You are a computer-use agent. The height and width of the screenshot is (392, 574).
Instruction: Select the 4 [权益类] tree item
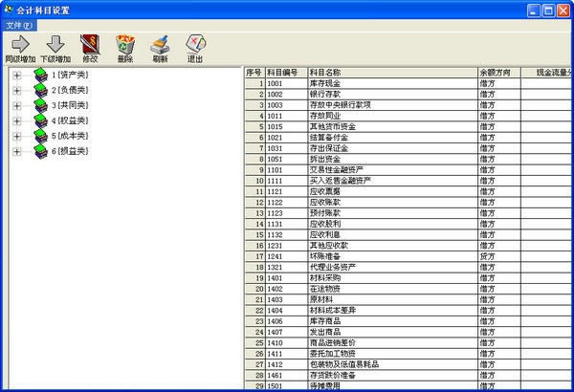point(70,120)
